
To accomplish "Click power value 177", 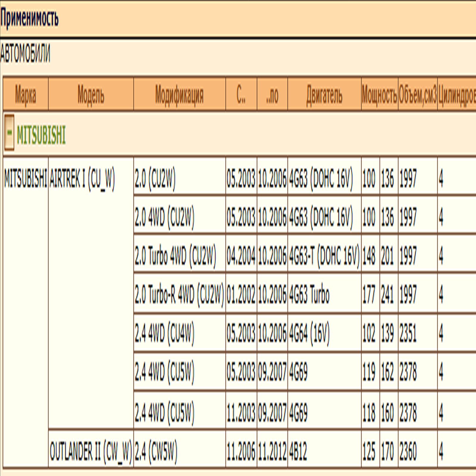I will click(x=369, y=295).
